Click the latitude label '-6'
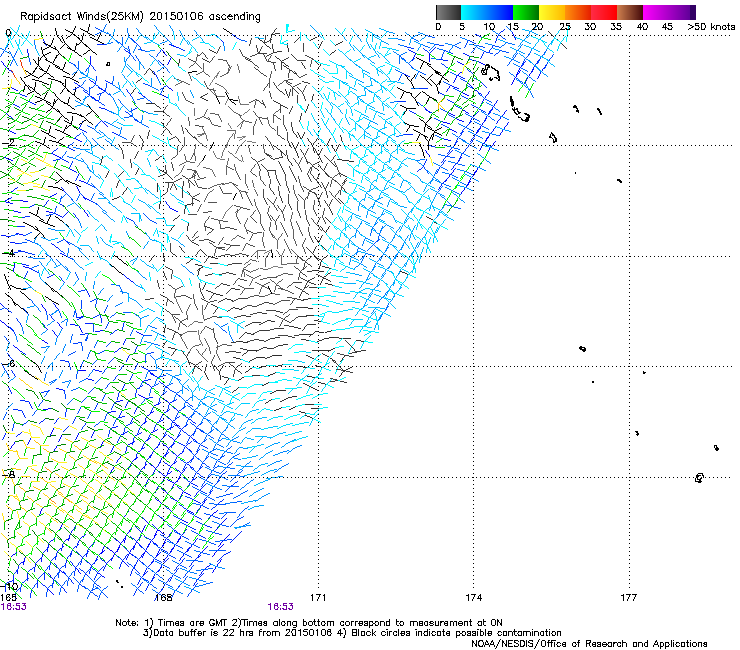Image resolution: width=740 pixels, height=650 pixels. pyautogui.click(x=10, y=363)
